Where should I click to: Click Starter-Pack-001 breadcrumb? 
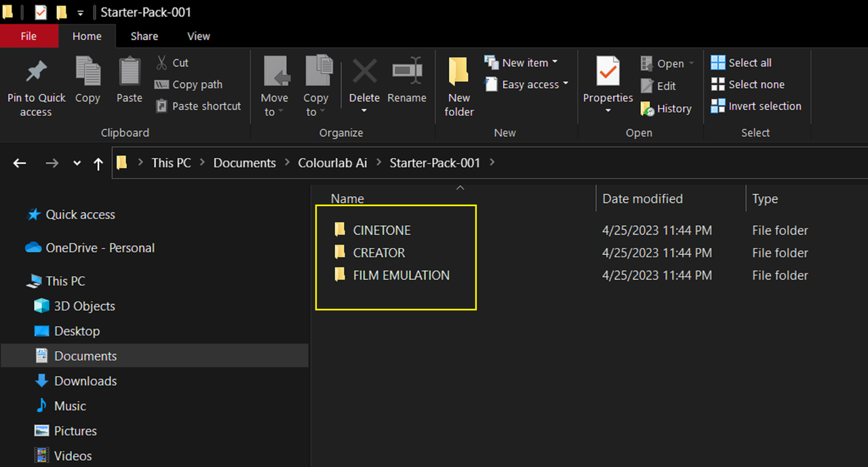click(435, 163)
